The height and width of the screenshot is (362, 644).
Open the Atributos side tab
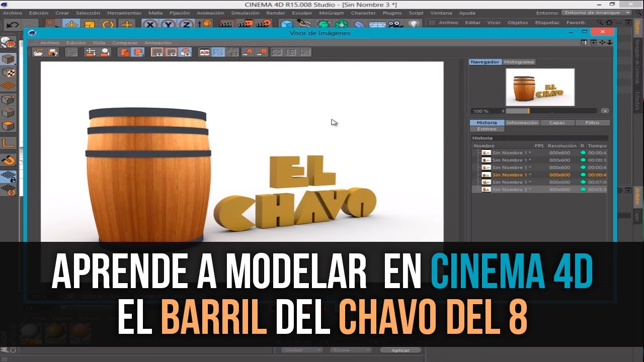[x=637, y=197]
